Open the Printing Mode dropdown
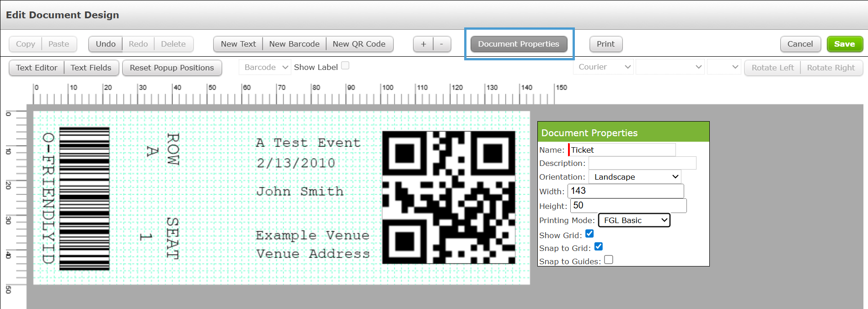The height and width of the screenshot is (309, 868). coord(634,220)
